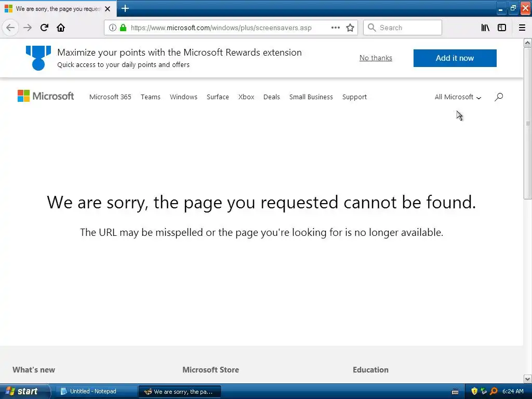
Task: Close the 'We are sorry' tab
Action: (x=108, y=9)
